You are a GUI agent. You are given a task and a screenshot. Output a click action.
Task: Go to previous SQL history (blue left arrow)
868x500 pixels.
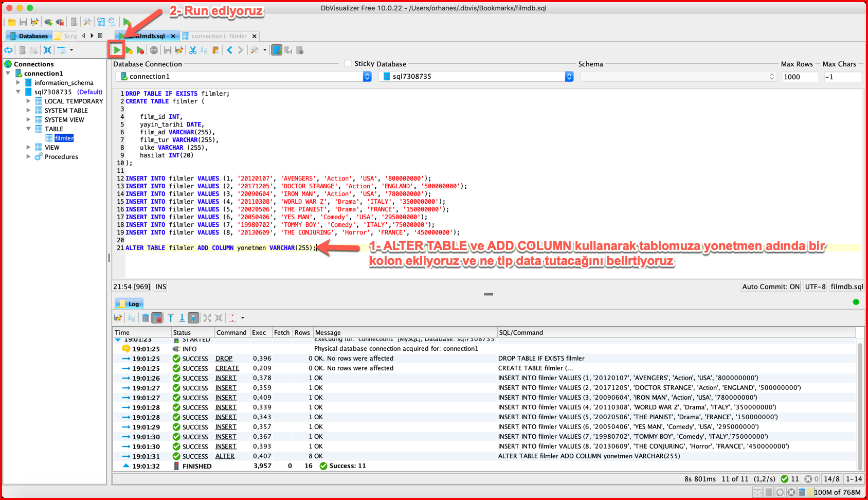pyautogui.click(x=229, y=50)
